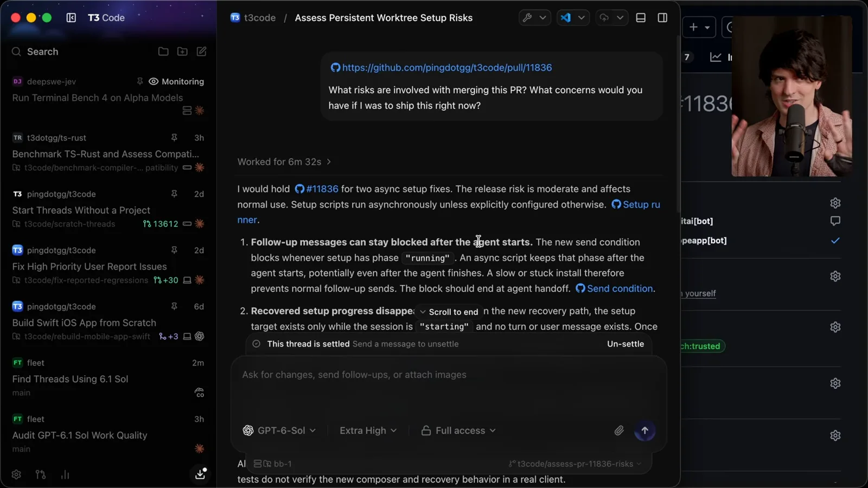Viewport: 868px width, 488px height.
Task: Open Build Swift iOS App from Scratch thread
Action: point(84,323)
